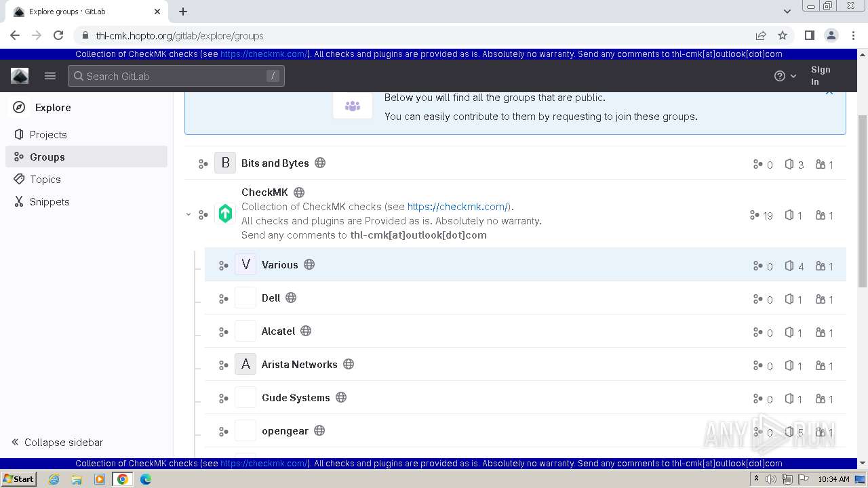
Task: Open the CheckMK group link
Action: pos(264,192)
